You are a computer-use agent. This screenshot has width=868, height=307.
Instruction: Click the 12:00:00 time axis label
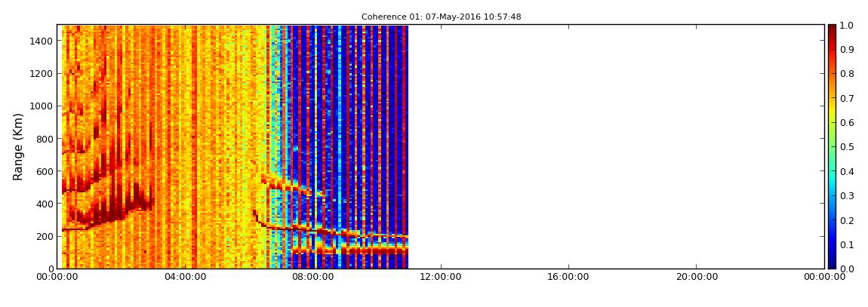(441, 278)
